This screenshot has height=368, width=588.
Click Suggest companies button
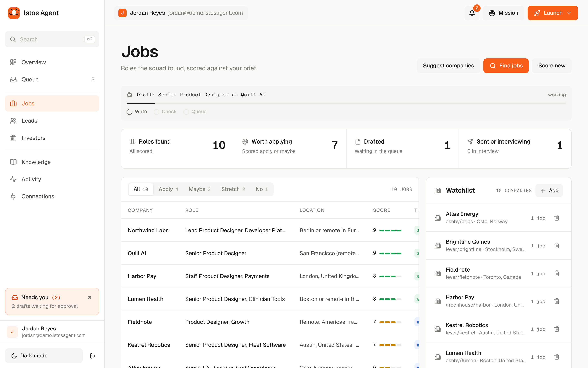[448, 66]
